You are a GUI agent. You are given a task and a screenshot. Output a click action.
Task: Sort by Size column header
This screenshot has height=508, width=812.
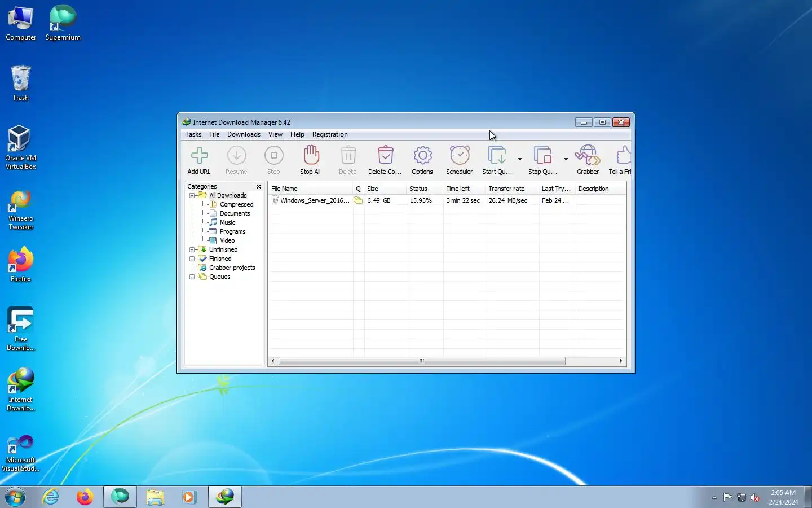coord(385,189)
